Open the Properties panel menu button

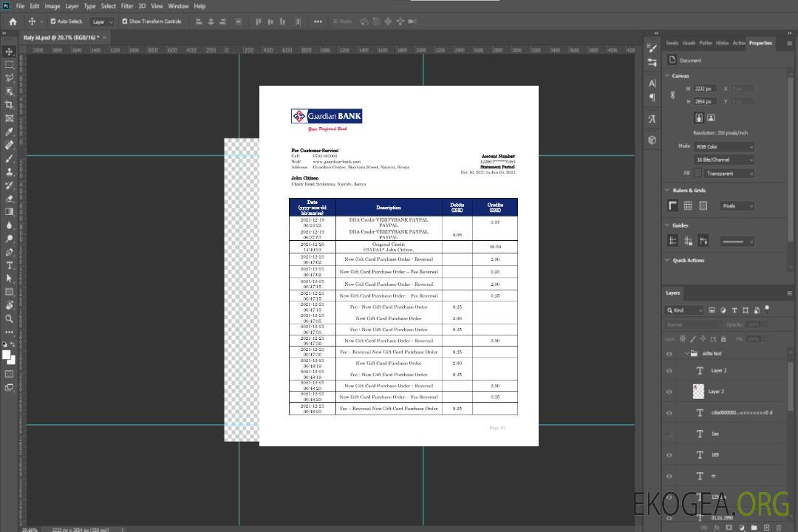pyautogui.click(x=789, y=44)
